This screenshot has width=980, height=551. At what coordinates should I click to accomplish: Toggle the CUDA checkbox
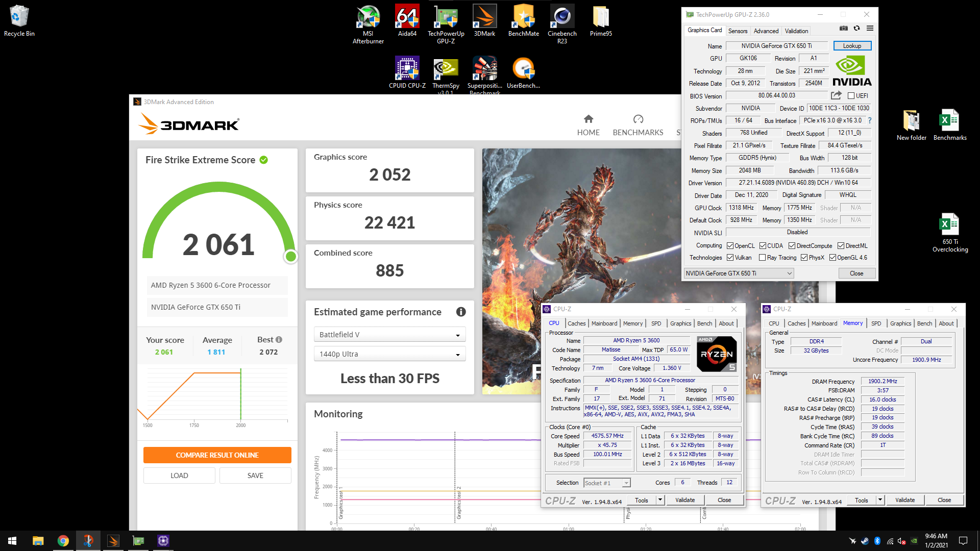[763, 246]
